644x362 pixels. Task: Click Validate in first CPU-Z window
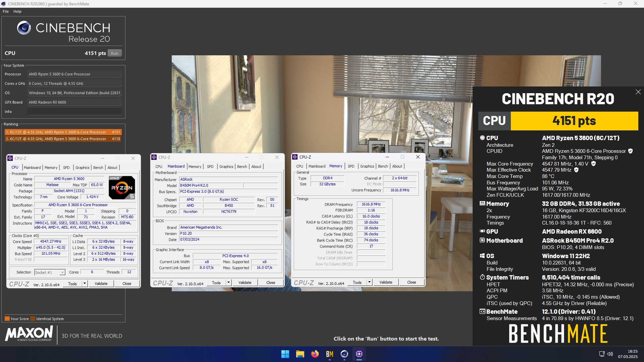[101, 284]
